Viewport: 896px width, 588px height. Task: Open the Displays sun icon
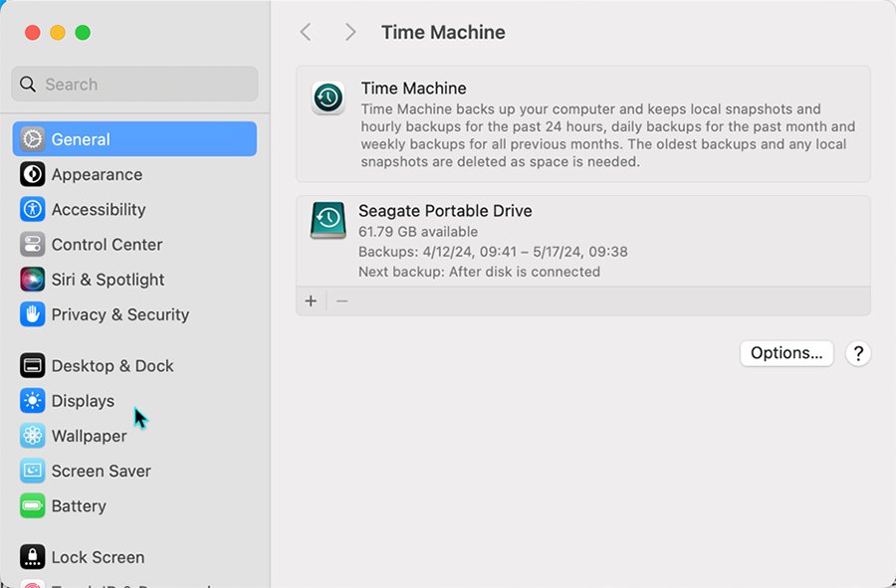pos(33,401)
